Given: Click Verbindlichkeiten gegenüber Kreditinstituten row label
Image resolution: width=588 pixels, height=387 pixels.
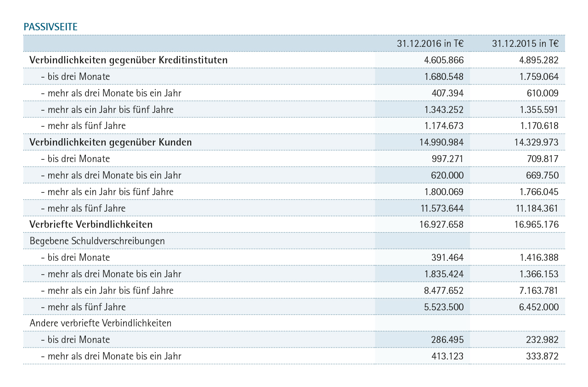Looking at the screenshot, I should click(x=129, y=60).
